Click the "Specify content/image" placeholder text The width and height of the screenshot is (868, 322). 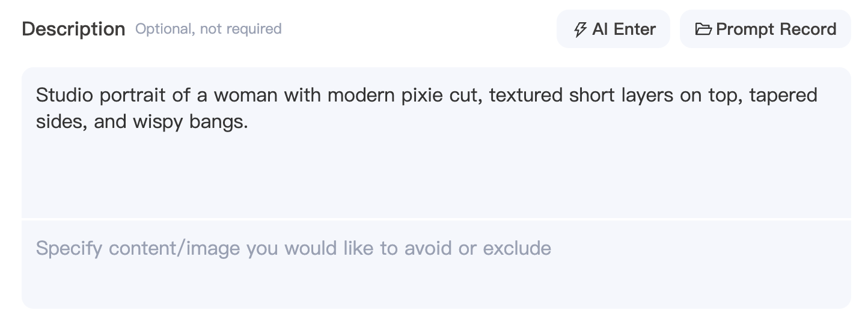tap(138, 248)
